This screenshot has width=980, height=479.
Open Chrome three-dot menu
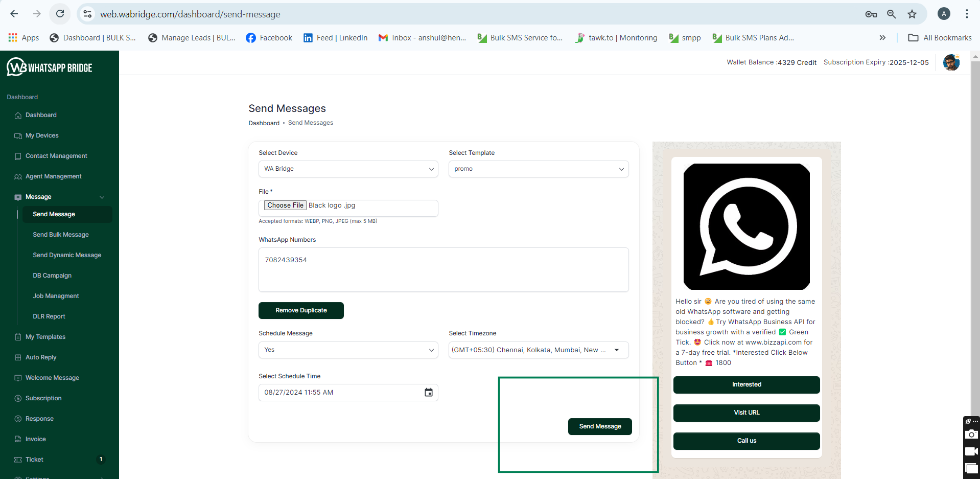tap(967, 14)
